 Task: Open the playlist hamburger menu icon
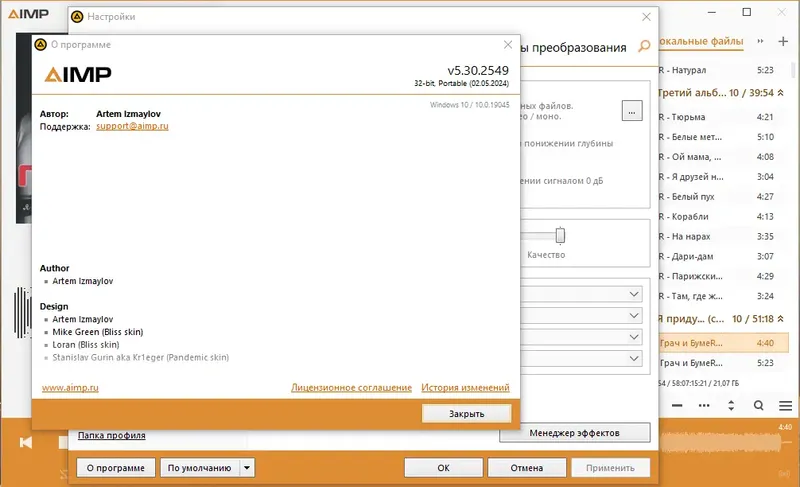(786, 405)
